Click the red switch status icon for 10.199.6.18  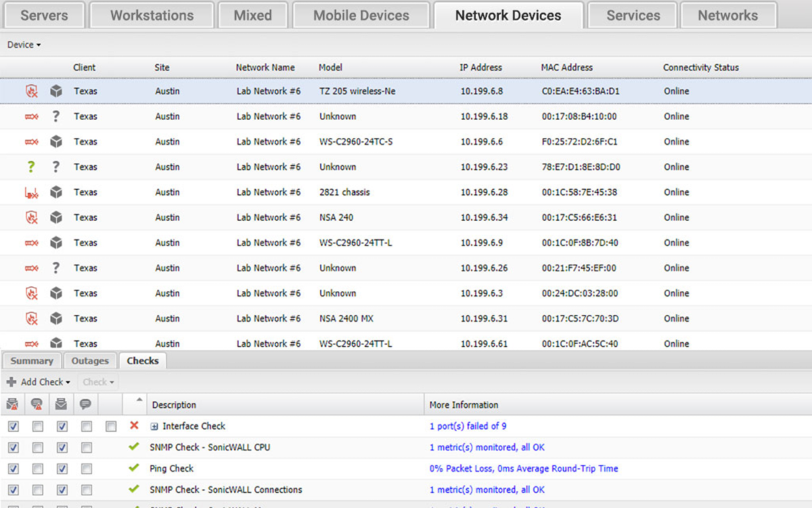31,117
